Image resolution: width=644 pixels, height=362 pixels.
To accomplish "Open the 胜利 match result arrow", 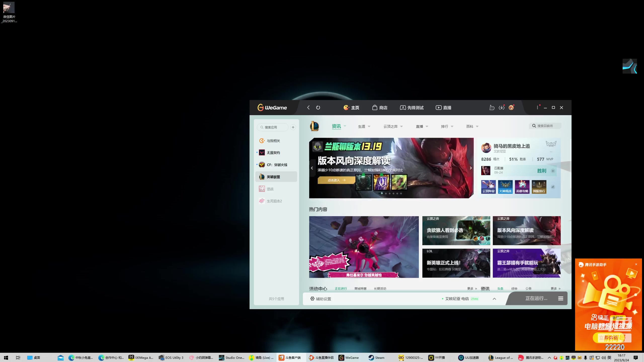I will (x=553, y=171).
